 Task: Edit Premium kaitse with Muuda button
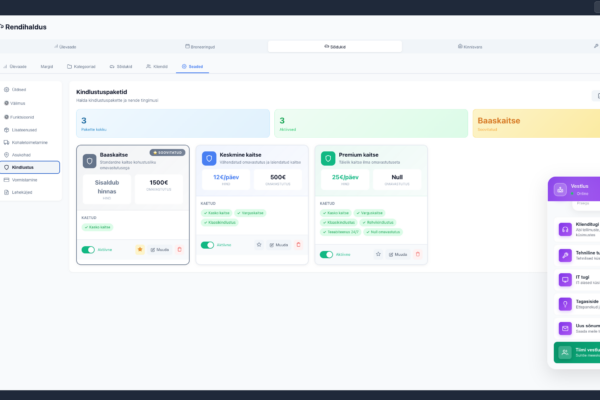(x=398, y=254)
